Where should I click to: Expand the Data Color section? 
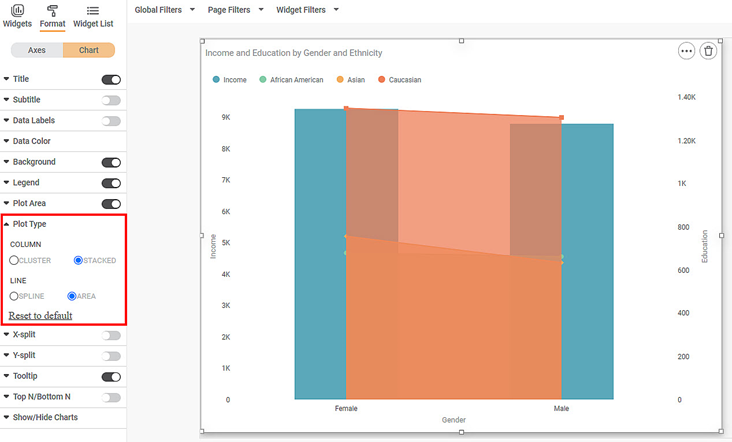click(32, 142)
